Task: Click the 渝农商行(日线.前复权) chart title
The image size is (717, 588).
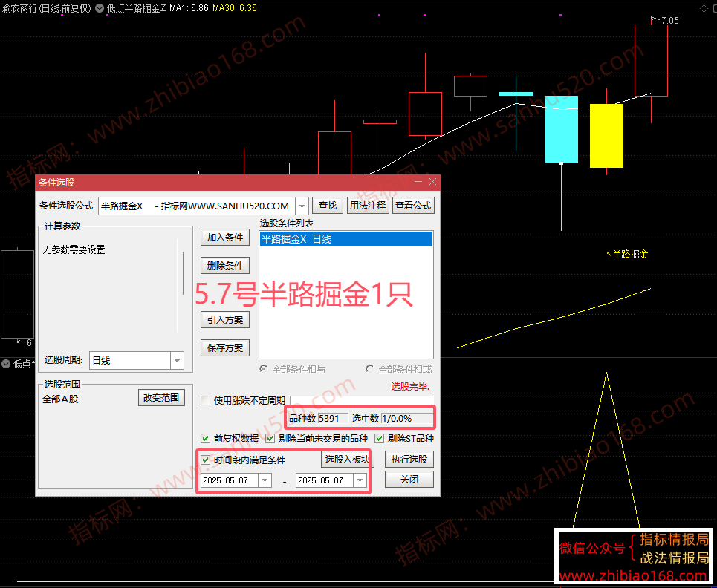Action: [x=47, y=8]
